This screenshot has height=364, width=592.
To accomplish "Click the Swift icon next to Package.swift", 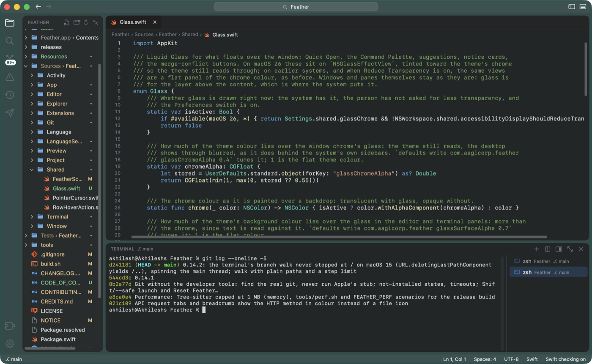I will (x=35, y=339).
